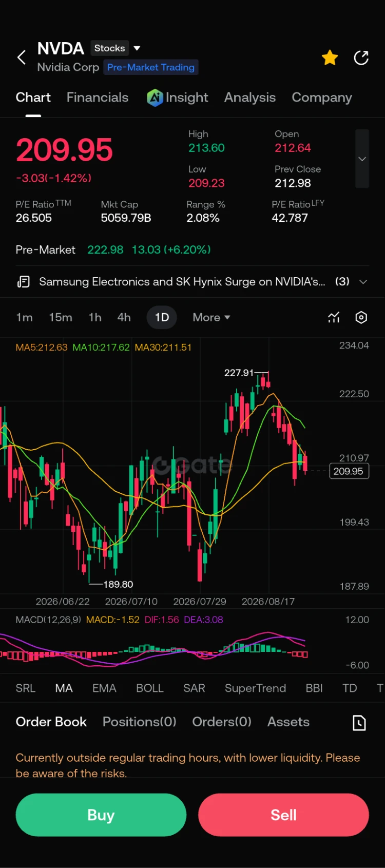This screenshot has height=868, width=385.
Task: Select the SuperTrend indicator
Action: pyautogui.click(x=255, y=688)
